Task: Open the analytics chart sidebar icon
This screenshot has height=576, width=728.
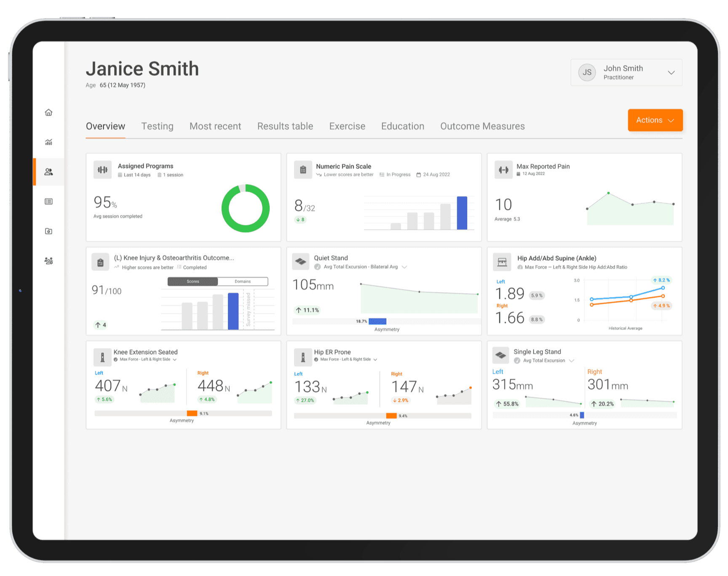Action: pos(49,142)
